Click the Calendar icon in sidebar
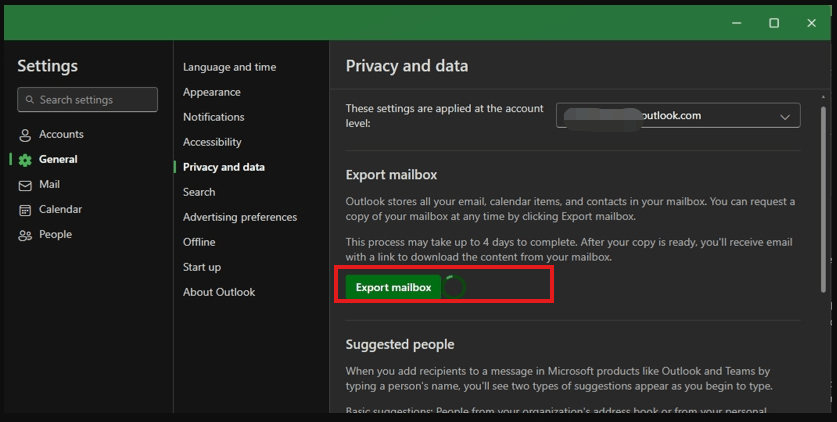 (25, 210)
